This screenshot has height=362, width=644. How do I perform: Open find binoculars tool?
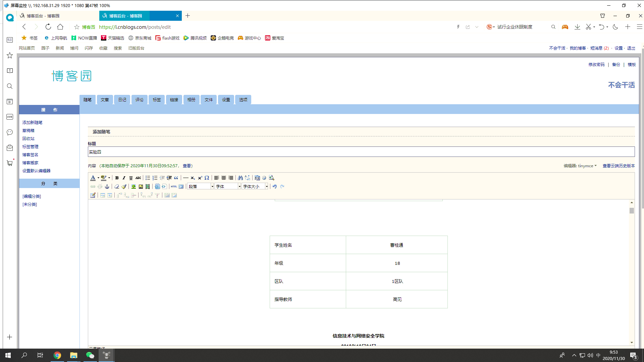240,178
